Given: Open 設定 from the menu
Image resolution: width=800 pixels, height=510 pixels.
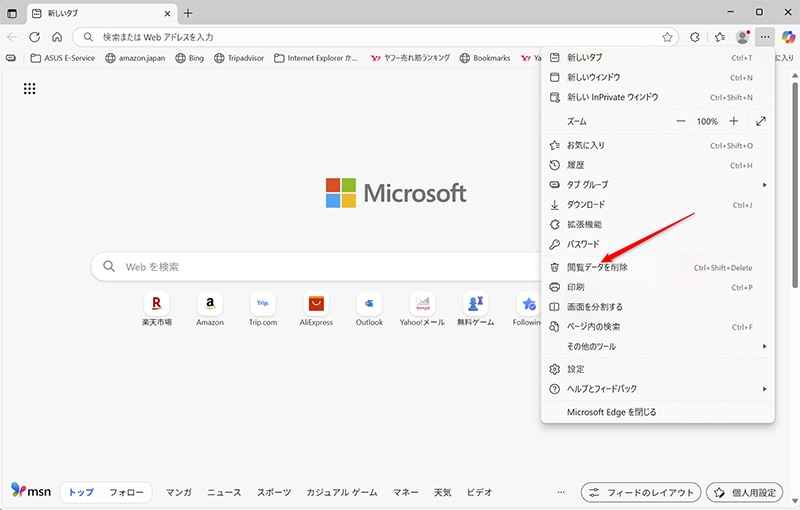Looking at the screenshot, I should (x=657, y=369).
